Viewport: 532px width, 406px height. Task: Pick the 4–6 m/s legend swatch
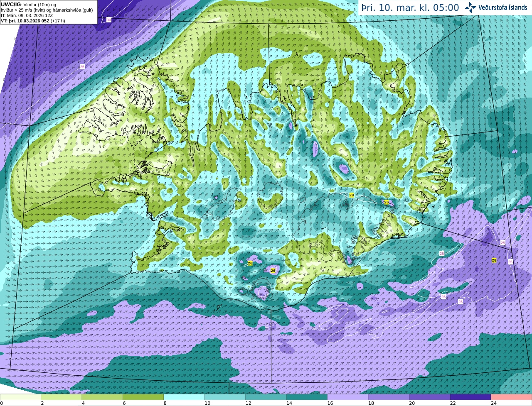[102, 397]
